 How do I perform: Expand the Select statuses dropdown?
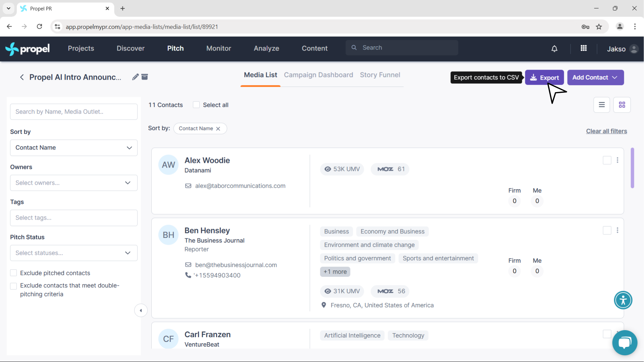click(x=74, y=253)
